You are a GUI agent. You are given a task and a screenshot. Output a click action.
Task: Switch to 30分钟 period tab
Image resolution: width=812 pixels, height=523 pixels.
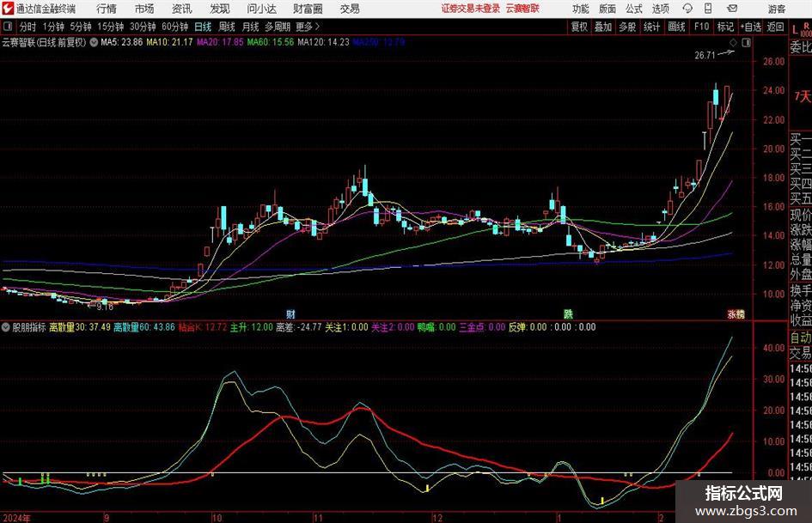click(143, 27)
